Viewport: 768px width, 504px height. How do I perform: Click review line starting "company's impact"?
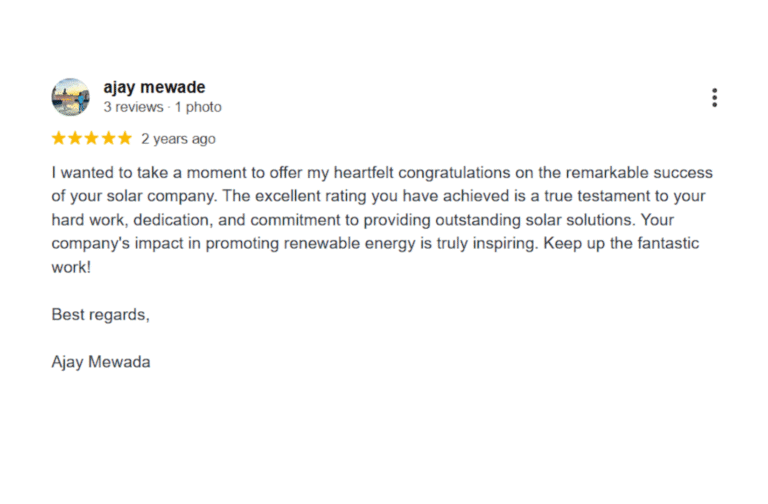pos(375,243)
